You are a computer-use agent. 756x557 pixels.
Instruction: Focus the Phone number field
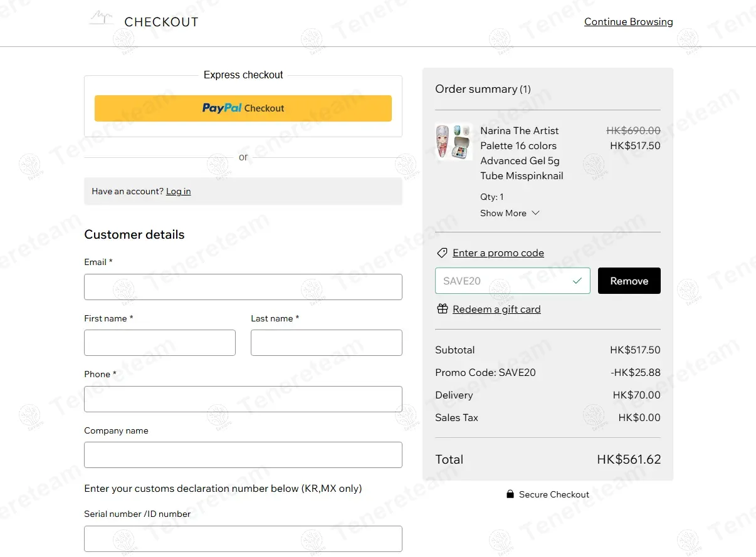243,399
